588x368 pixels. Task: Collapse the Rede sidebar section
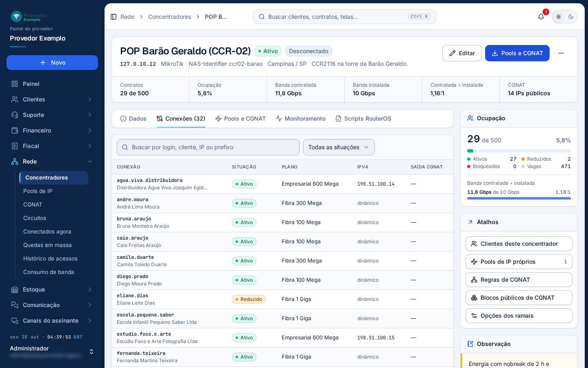click(52, 162)
